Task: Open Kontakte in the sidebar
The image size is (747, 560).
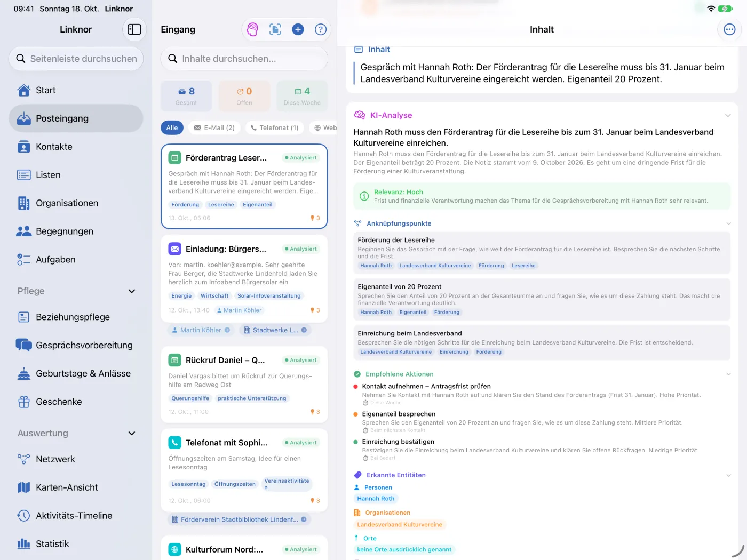Action: tap(76, 147)
